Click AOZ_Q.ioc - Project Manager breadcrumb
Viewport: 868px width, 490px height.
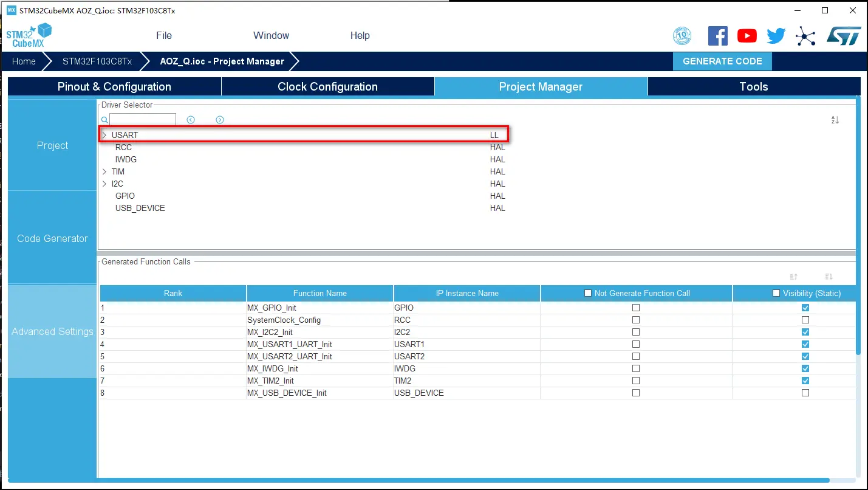[x=222, y=61]
